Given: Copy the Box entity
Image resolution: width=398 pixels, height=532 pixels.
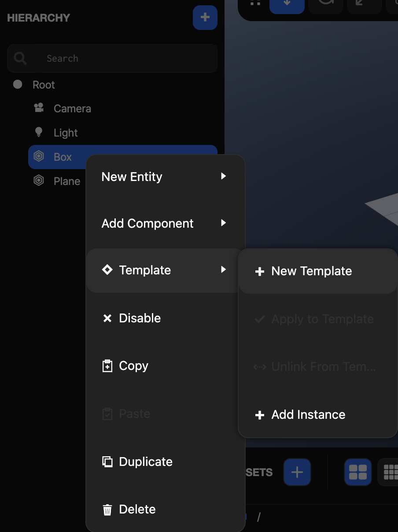Looking at the screenshot, I should point(133,366).
